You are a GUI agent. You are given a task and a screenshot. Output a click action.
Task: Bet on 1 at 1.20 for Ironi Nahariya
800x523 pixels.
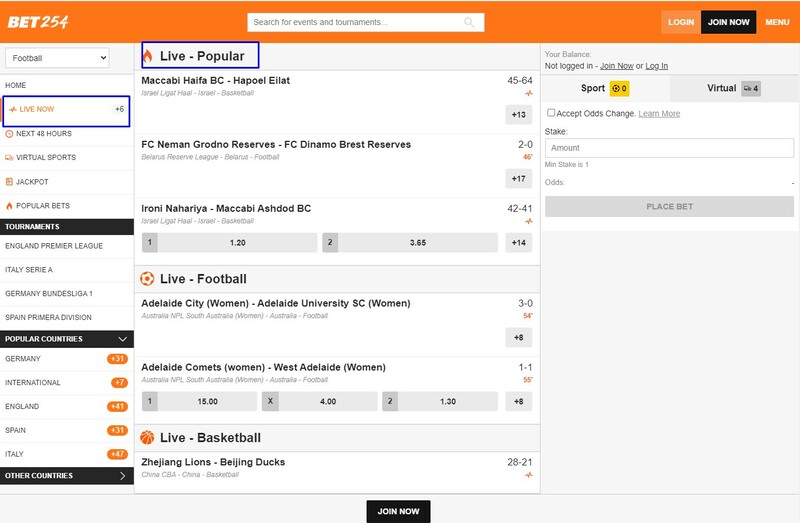point(230,243)
